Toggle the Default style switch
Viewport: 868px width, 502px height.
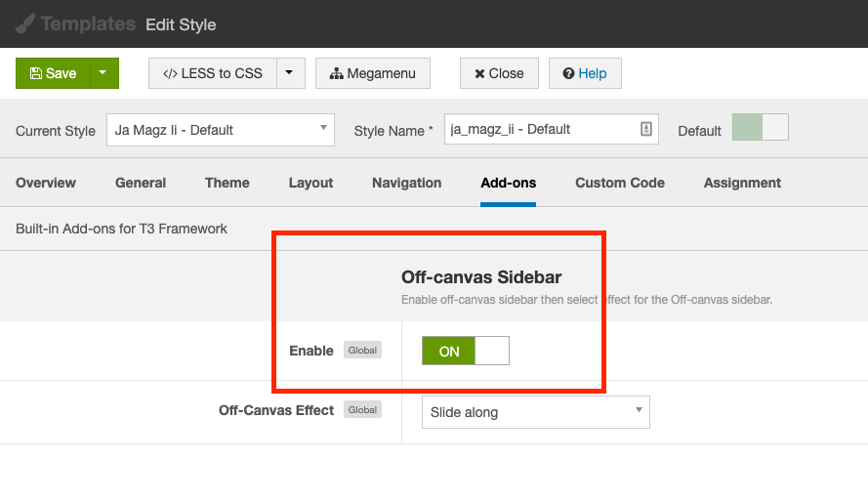[760, 128]
